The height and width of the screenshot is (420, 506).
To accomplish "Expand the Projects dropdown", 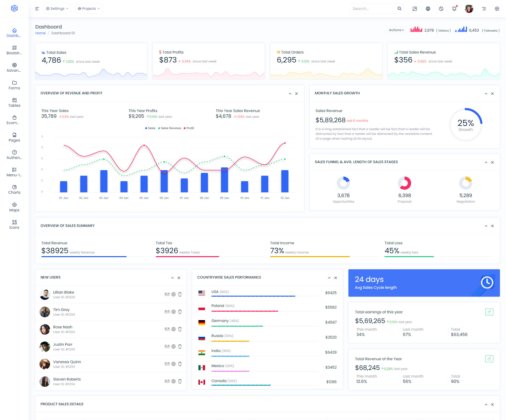I will tap(89, 9).
